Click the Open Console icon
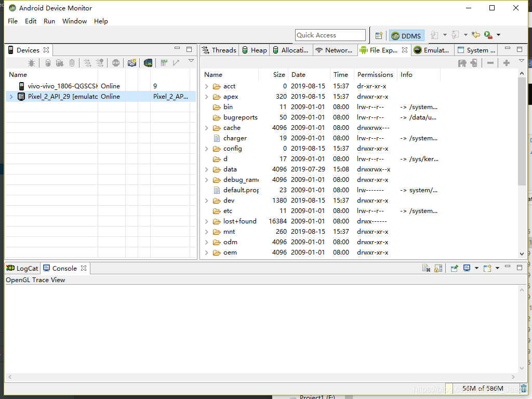The width and height of the screenshot is (532, 399). (x=487, y=269)
